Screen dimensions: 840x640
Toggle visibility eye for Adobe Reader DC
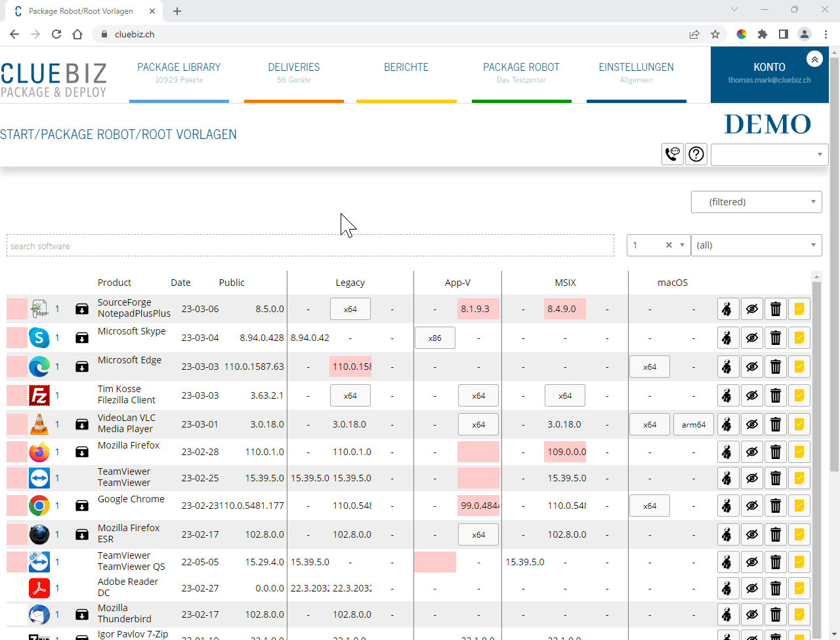[751, 588]
